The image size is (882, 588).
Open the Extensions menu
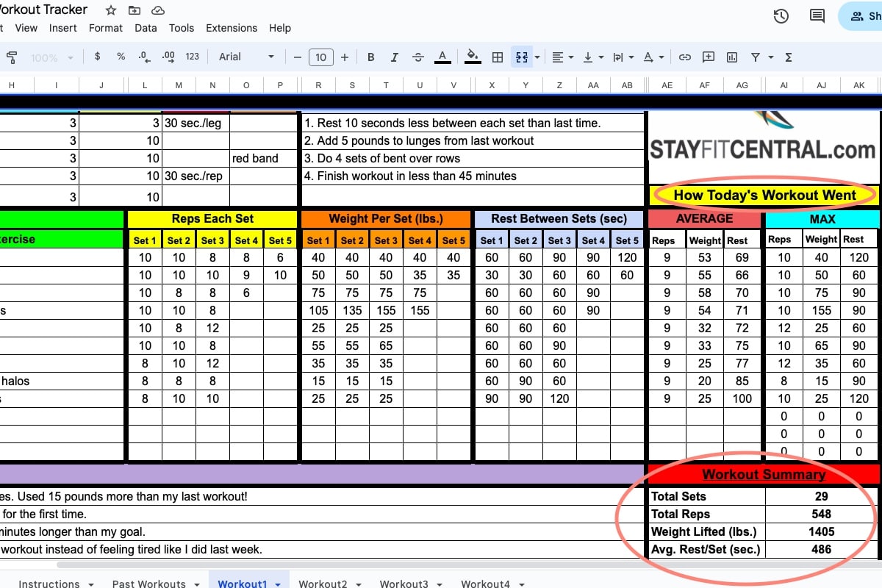click(x=232, y=28)
